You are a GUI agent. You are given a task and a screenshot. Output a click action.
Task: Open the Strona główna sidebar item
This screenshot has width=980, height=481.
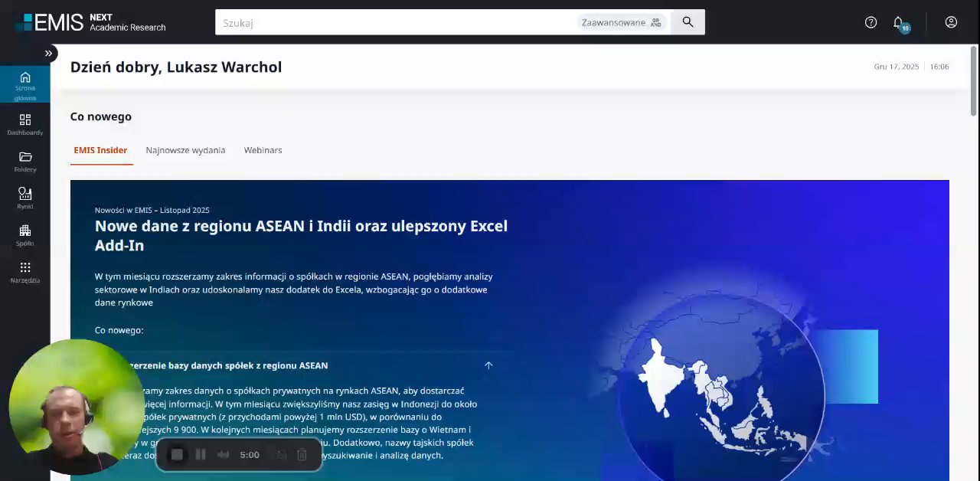[24, 84]
